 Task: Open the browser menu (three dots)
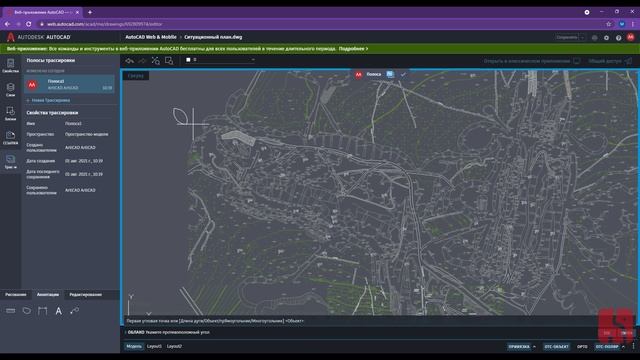[x=633, y=24]
